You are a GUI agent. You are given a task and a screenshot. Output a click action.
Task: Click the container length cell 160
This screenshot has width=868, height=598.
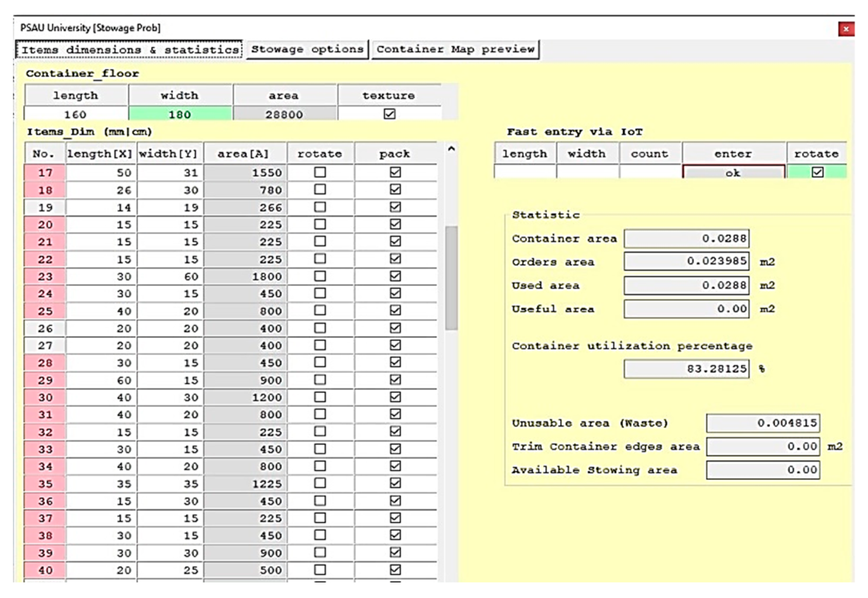76,114
